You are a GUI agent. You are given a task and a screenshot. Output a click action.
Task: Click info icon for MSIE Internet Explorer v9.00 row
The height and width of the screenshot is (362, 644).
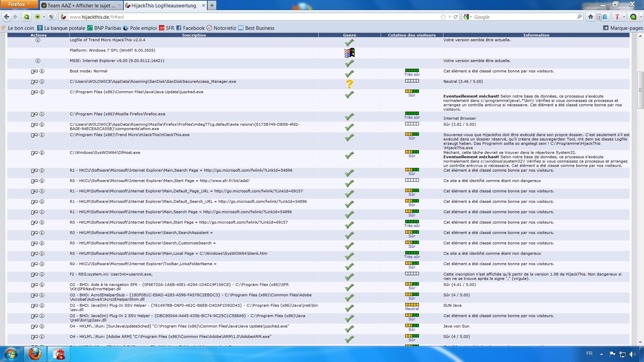pos(38,61)
